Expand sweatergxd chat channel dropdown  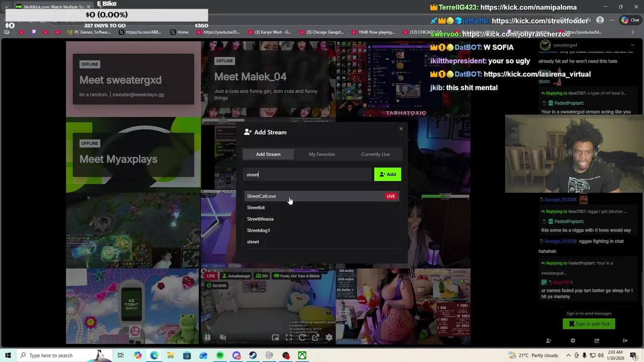pos(632,45)
